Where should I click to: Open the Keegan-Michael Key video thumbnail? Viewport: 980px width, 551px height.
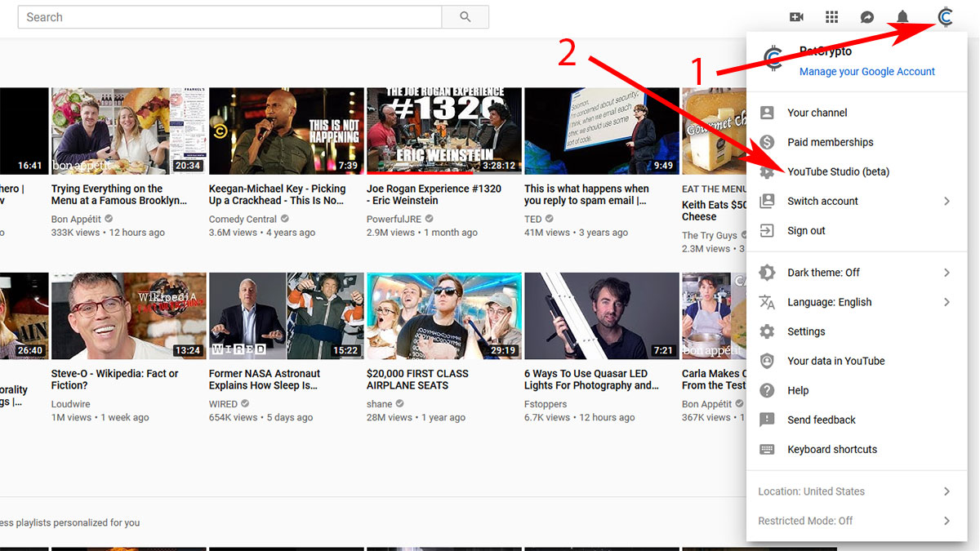pos(286,131)
